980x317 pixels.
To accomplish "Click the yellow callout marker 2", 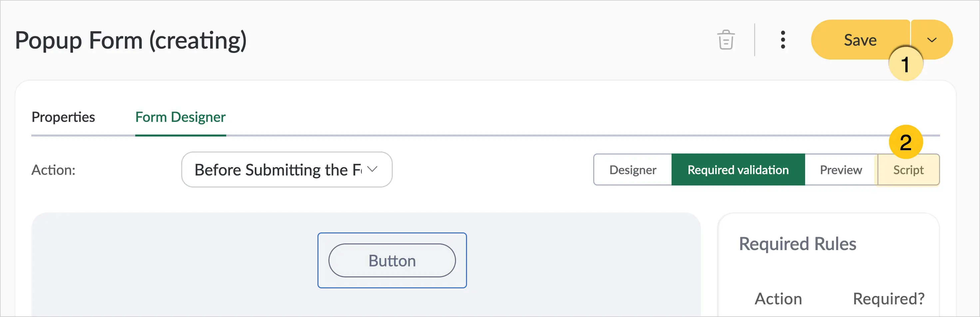I will (905, 142).
